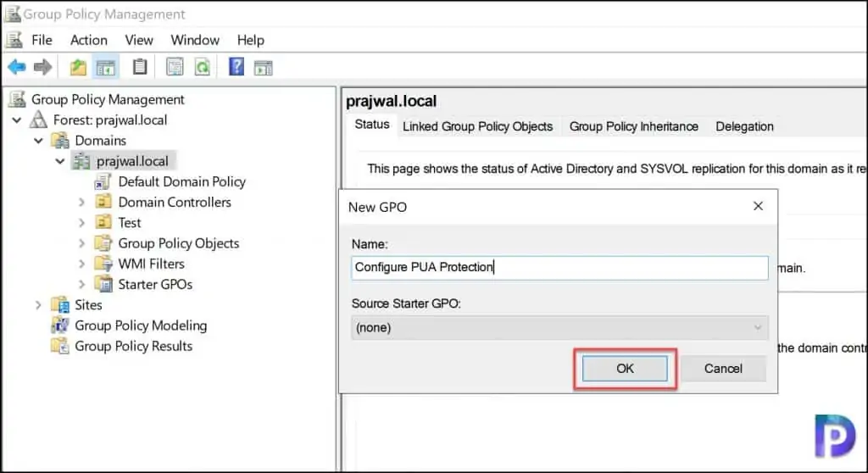Open the View menu

pos(139,40)
